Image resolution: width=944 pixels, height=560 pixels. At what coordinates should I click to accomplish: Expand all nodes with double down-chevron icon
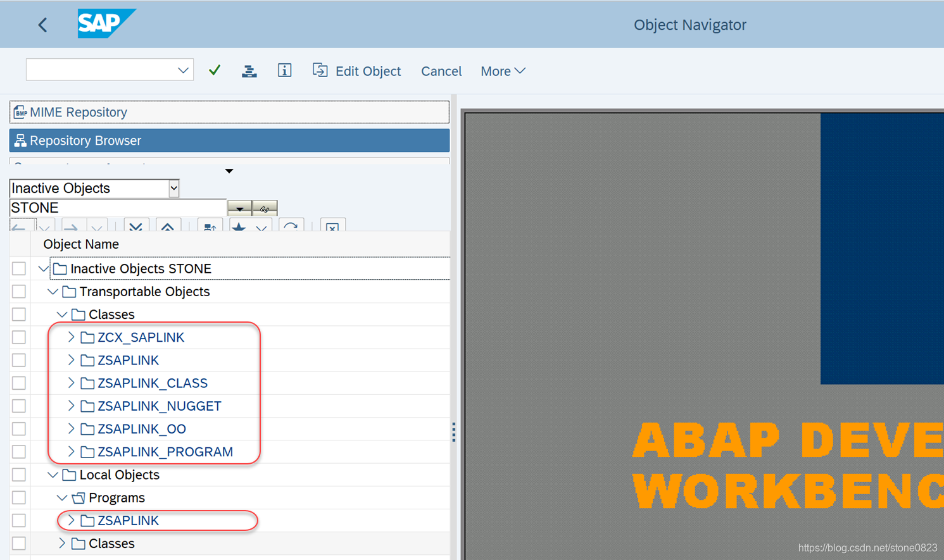(x=137, y=227)
